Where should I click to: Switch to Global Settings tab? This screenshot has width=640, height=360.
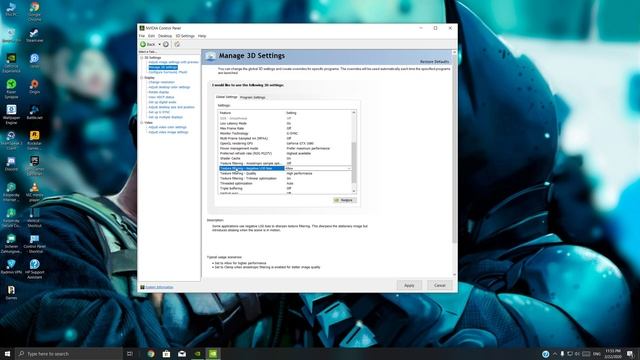pos(227,97)
